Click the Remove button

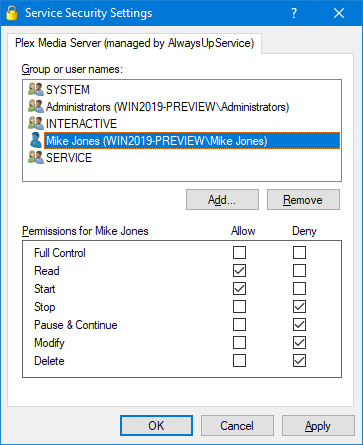click(x=303, y=200)
